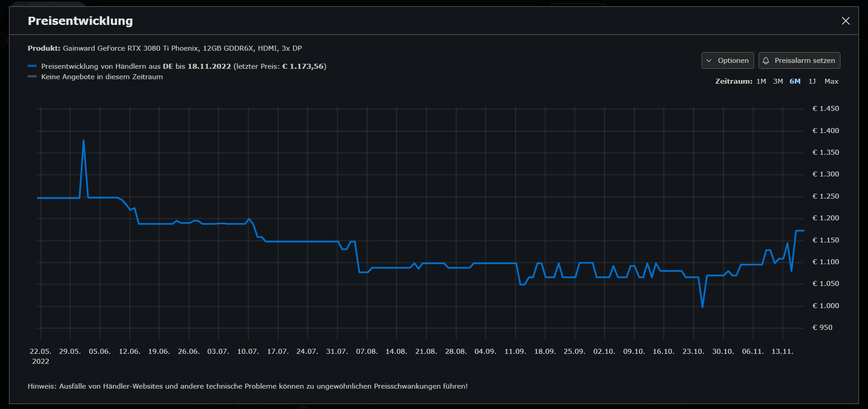Screen dimensions: 868x409
Task: Select the 1M time range
Action: (x=761, y=81)
